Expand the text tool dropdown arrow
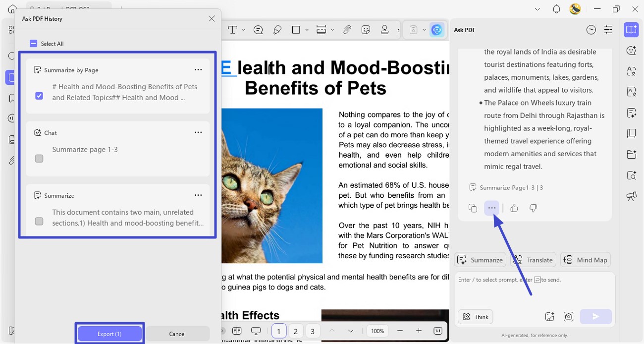The height and width of the screenshot is (344, 644). [244, 30]
